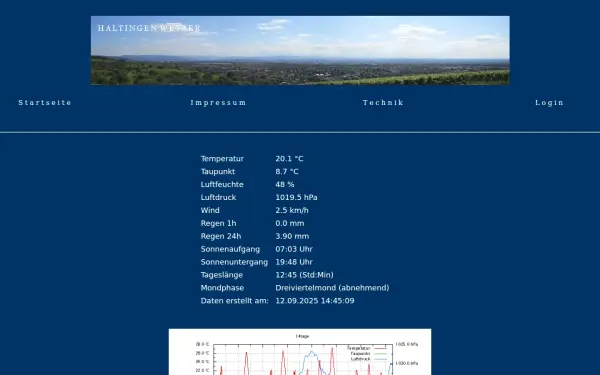Open the 14-day weather chart image
The width and height of the screenshot is (600, 375).
tap(300, 352)
